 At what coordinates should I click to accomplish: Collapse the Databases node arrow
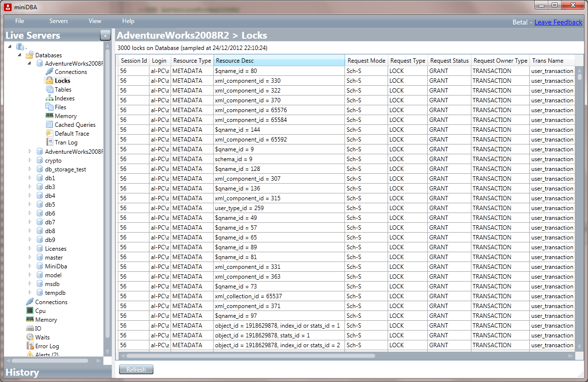(20, 55)
